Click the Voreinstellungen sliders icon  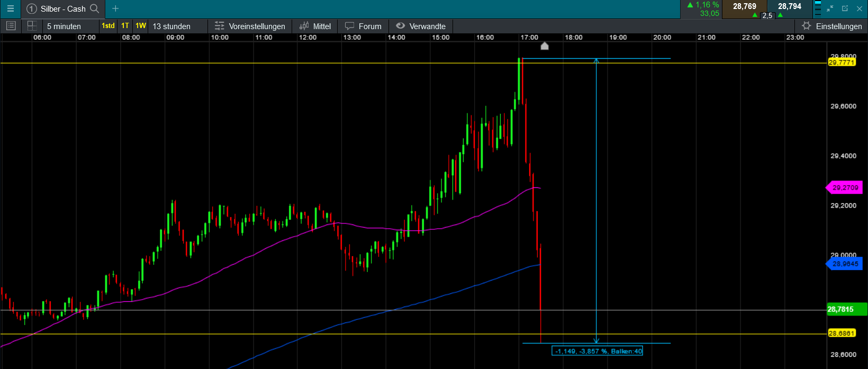click(219, 26)
